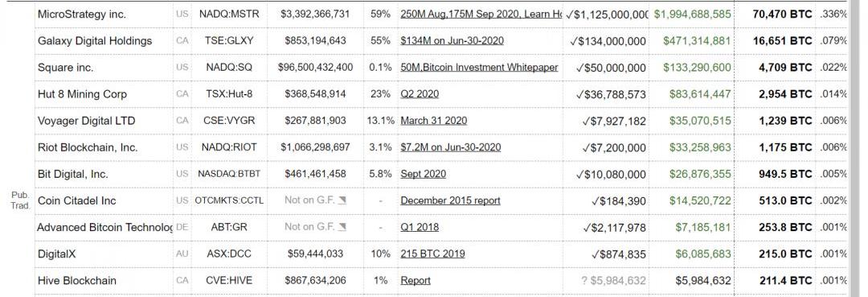
Task: Open Coin Citadel's December 2015 report link
Action: pyautogui.click(x=450, y=200)
